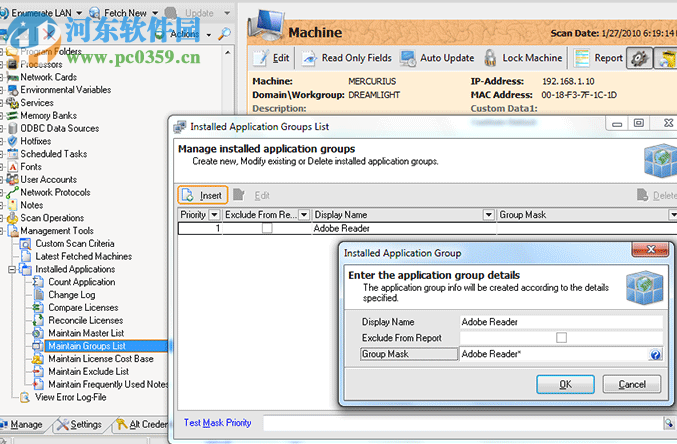The image size is (677, 444).
Task: Select Environmental Variables tree icon
Action: pos(13,90)
